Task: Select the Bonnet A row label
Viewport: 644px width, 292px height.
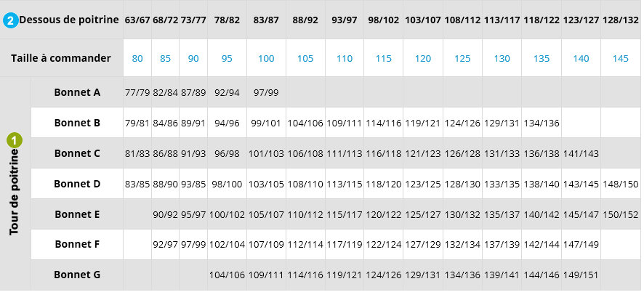Action: pyautogui.click(x=77, y=92)
